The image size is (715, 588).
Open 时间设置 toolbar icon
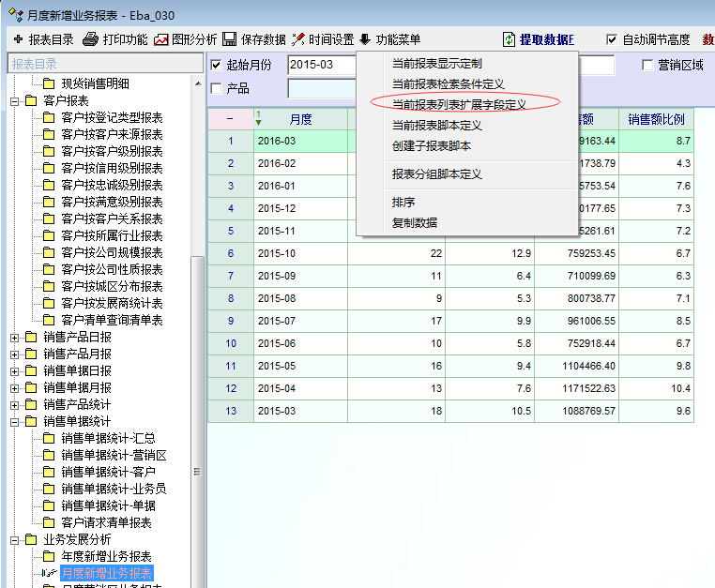(x=298, y=39)
